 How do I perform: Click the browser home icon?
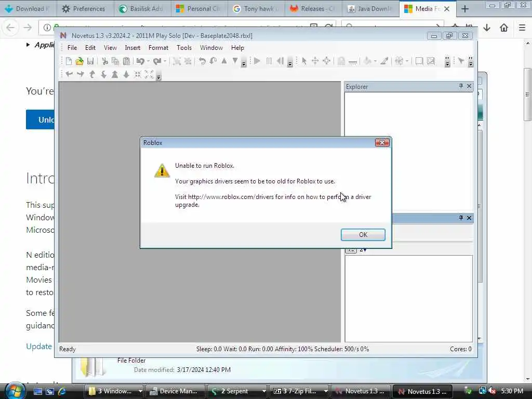[504, 28]
